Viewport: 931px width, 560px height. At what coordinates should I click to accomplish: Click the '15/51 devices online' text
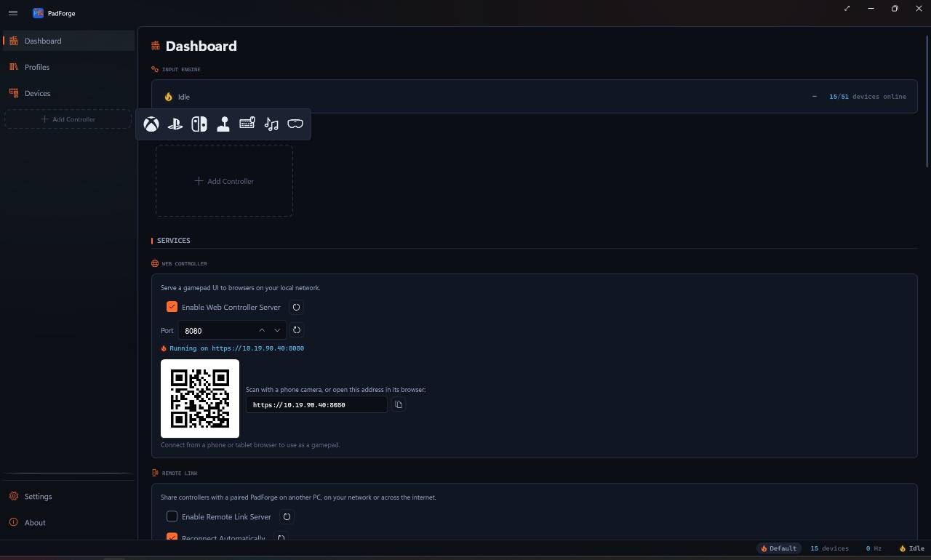[868, 97]
